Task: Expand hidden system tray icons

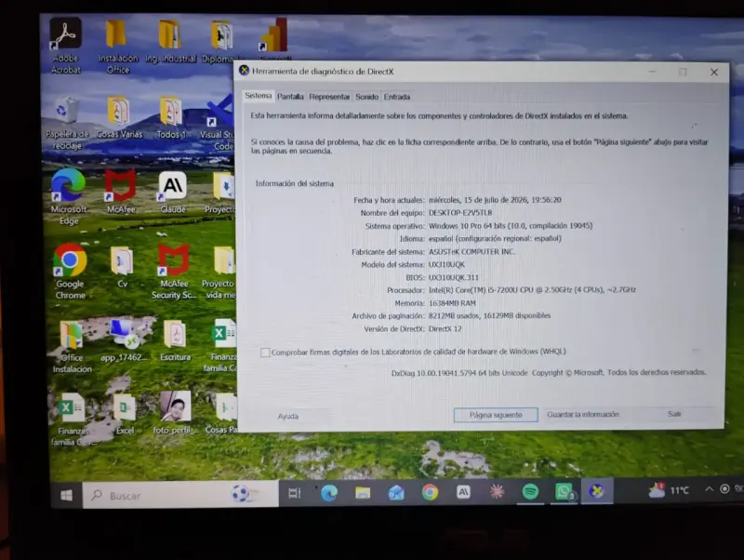Action: (x=709, y=488)
